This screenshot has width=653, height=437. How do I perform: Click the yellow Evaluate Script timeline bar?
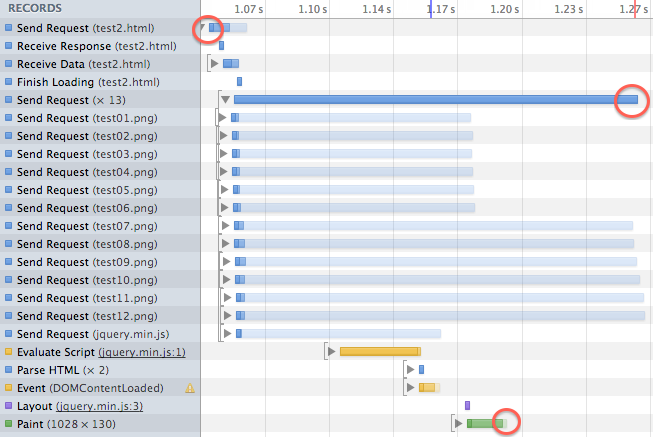pos(380,352)
